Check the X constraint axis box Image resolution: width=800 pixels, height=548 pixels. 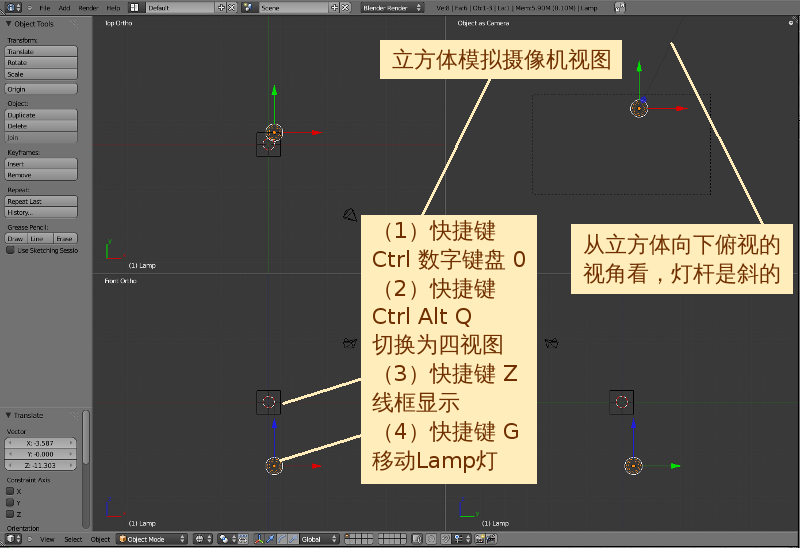coord(10,491)
